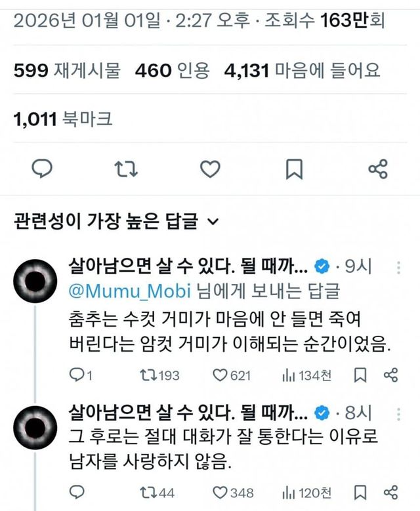420x511 pixels.
Task: View analytics of the 134천 views reply
Action: [306, 375]
